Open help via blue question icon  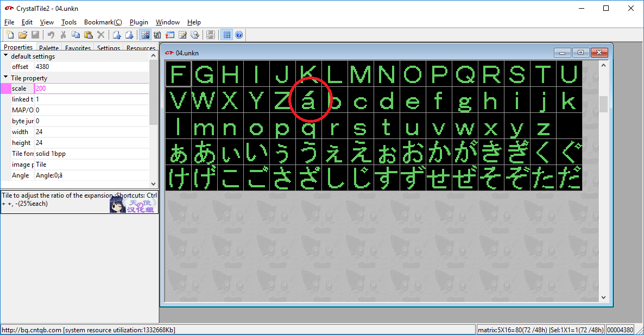point(239,35)
